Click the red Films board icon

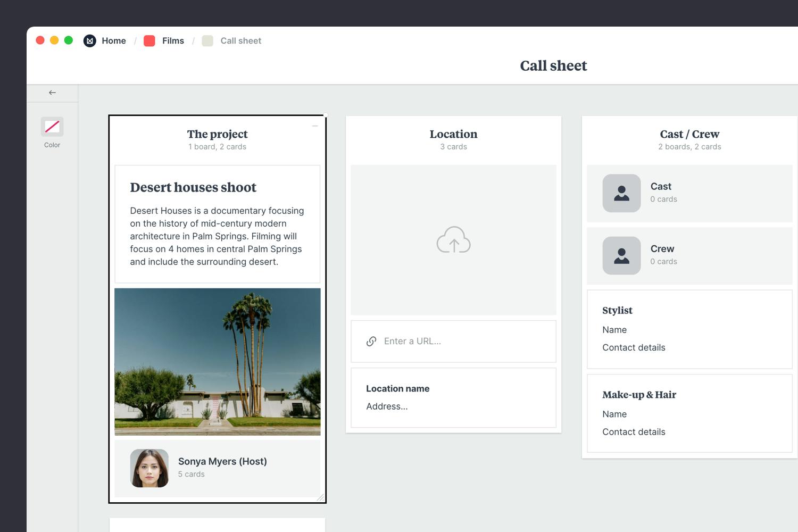(x=149, y=41)
